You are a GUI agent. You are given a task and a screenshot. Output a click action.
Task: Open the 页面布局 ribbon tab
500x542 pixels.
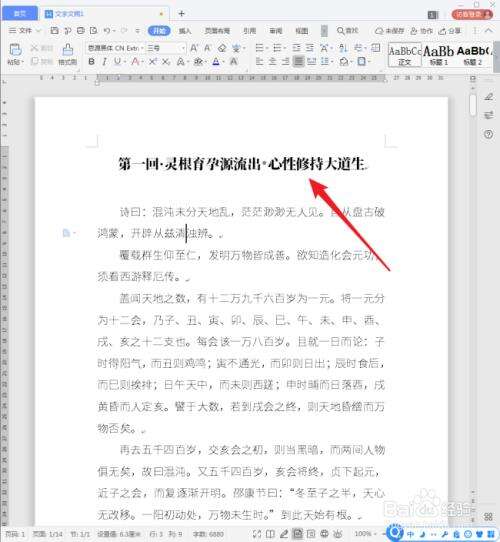[x=217, y=31]
